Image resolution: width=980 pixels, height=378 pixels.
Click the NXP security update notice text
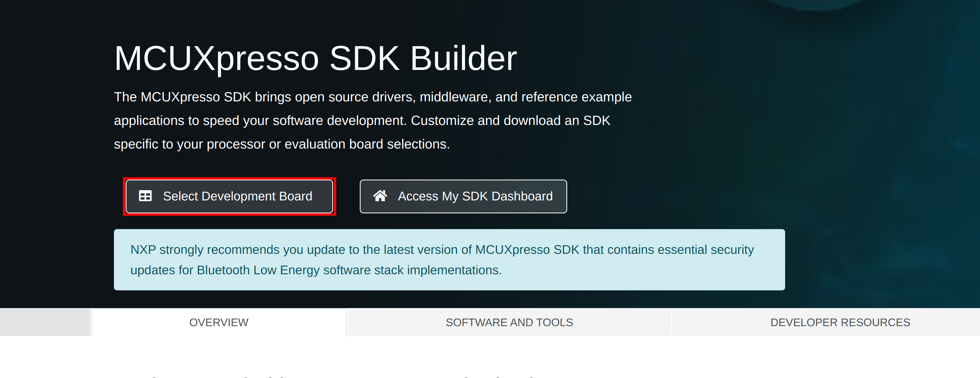(x=442, y=260)
